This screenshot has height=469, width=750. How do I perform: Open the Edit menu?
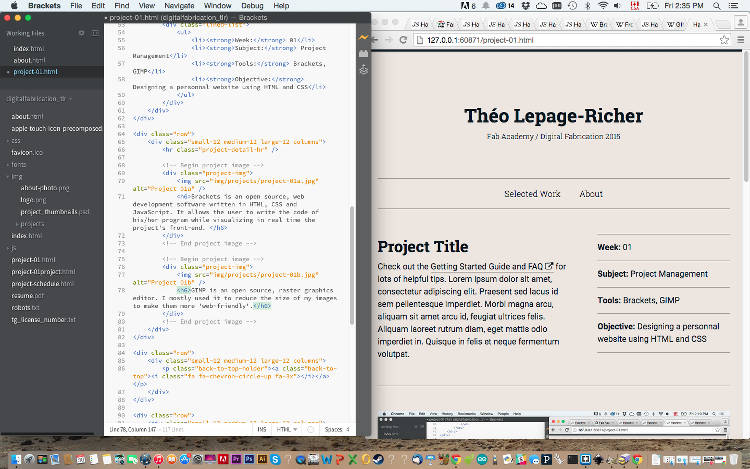pyautogui.click(x=98, y=6)
